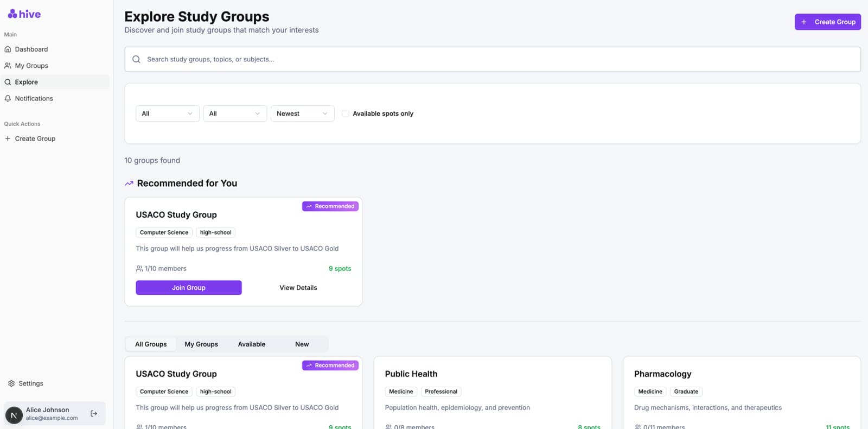Click Alice Johnson profile name
Viewport: 868px width, 429px height.
tap(48, 410)
